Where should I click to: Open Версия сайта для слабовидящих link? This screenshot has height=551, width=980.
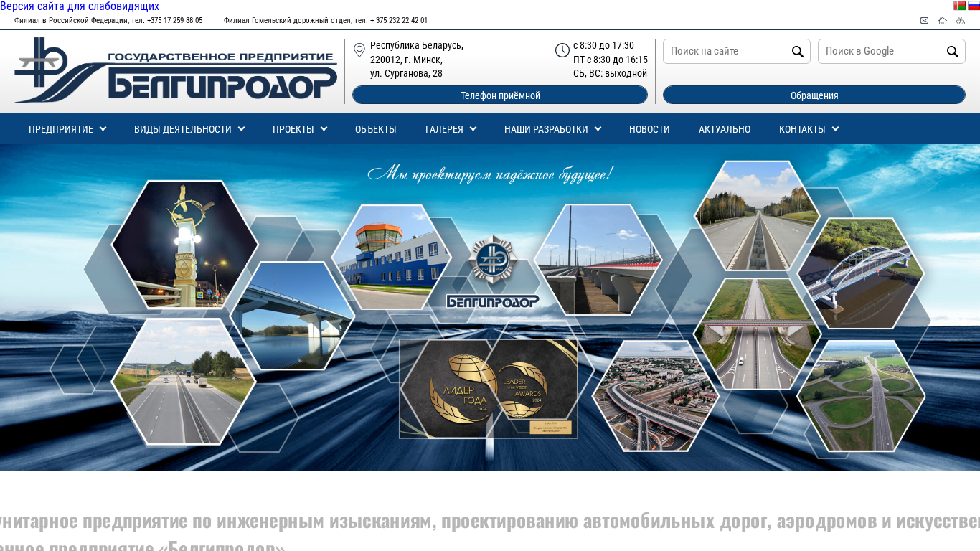point(80,6)
